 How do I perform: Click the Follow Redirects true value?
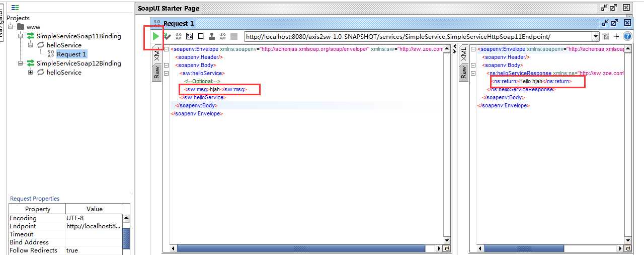[x=94, y=250]
